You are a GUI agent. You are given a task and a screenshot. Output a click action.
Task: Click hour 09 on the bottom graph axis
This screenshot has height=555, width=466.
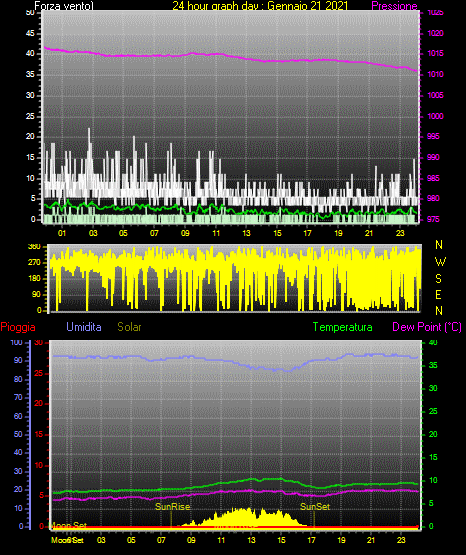[x=191, y=540]
